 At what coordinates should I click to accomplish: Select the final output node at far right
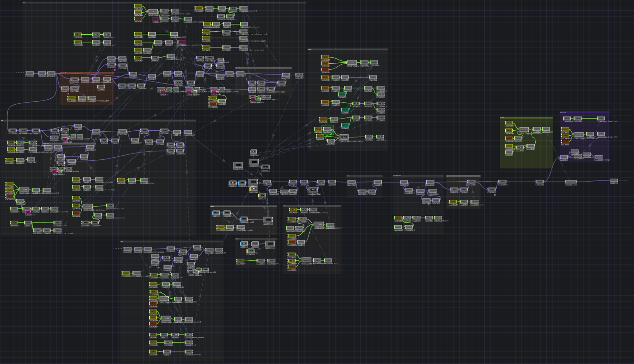point(614,181)
